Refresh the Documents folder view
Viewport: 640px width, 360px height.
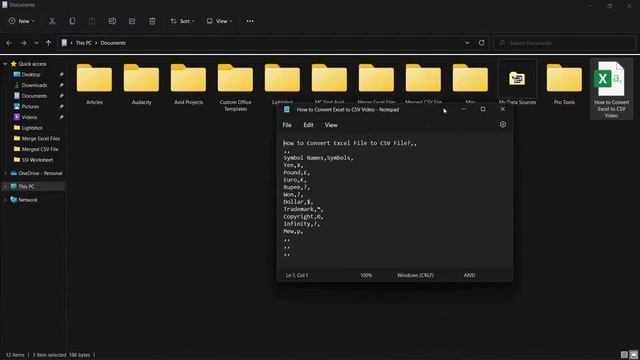(482, 43)
